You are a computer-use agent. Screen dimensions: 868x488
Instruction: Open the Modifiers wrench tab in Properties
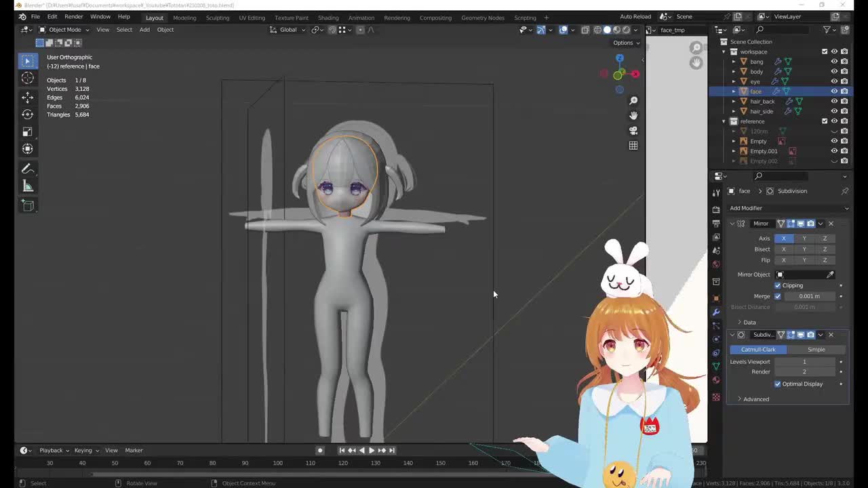(x=716, y=312)
